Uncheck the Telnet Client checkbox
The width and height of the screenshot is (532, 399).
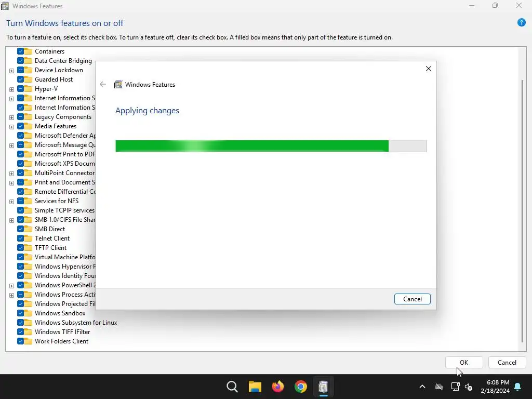pos(20,238)
